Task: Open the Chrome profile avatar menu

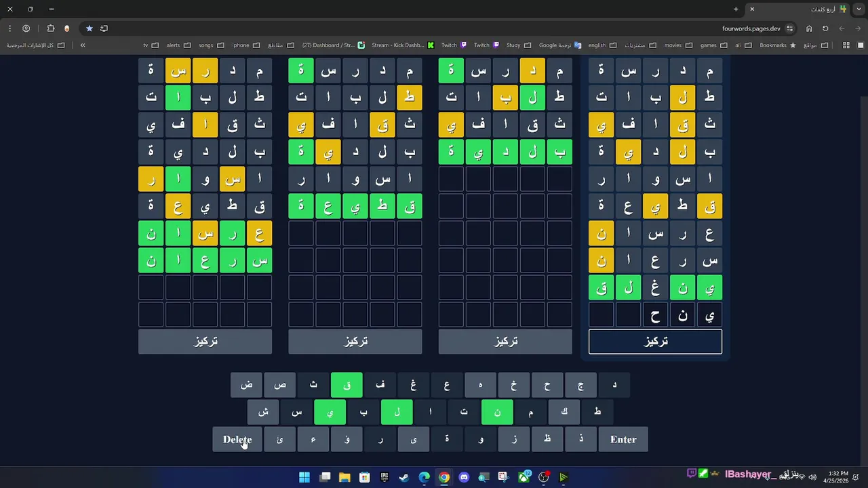Action: point(26,28)
